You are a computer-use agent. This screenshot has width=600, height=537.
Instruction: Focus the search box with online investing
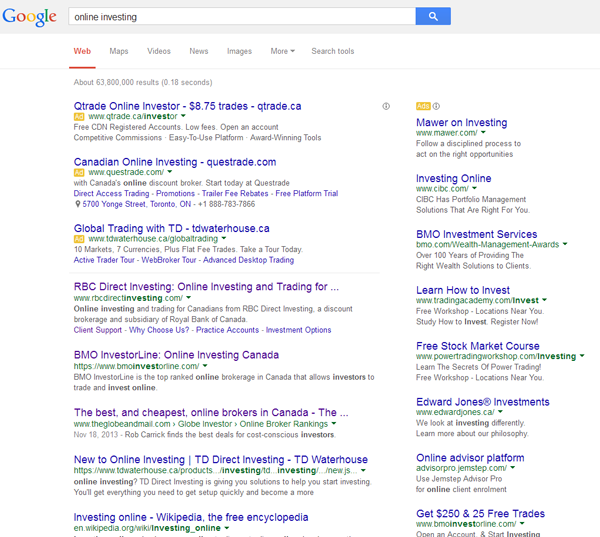tap(242, 16)
